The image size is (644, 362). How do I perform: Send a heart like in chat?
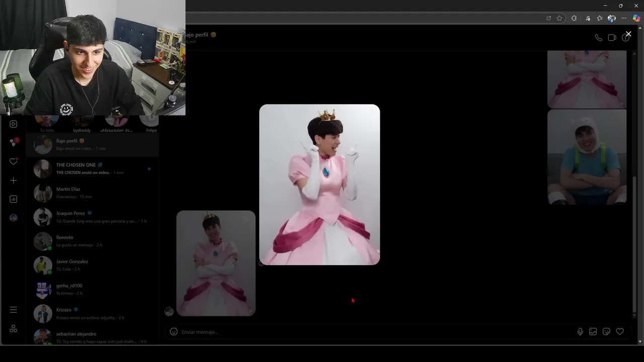point(620,331)
